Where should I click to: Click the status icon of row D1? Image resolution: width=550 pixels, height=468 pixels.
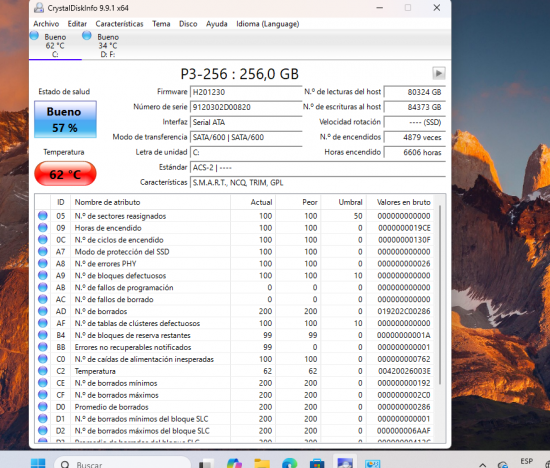[43, 419]
